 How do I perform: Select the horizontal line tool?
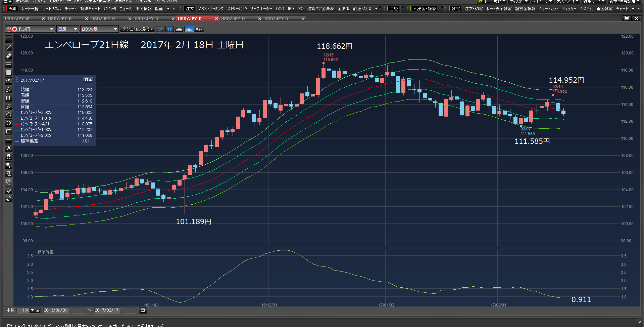[x=9, y=140]
